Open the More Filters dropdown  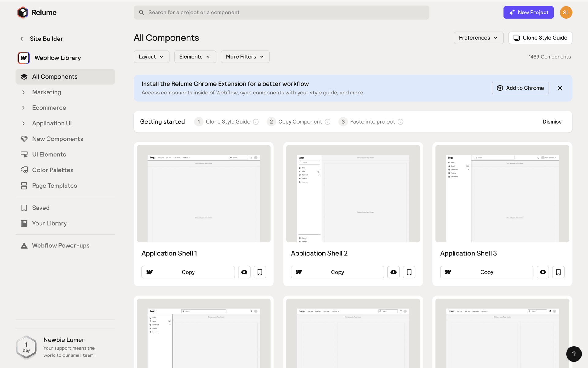coord(245,57)
